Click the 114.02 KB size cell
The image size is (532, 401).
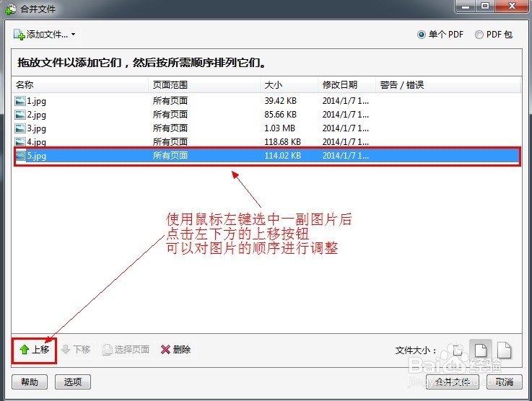pyautogui.click(x=283, y=156)
